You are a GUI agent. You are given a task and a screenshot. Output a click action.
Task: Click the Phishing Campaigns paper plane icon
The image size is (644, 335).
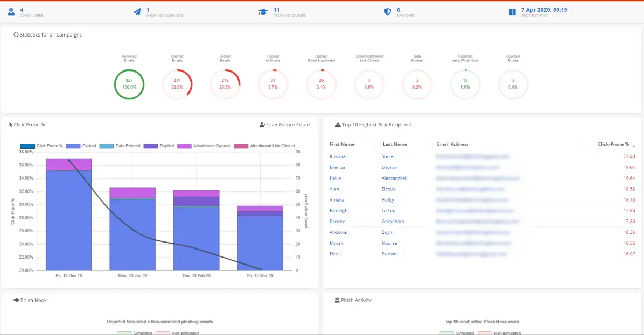137,12
